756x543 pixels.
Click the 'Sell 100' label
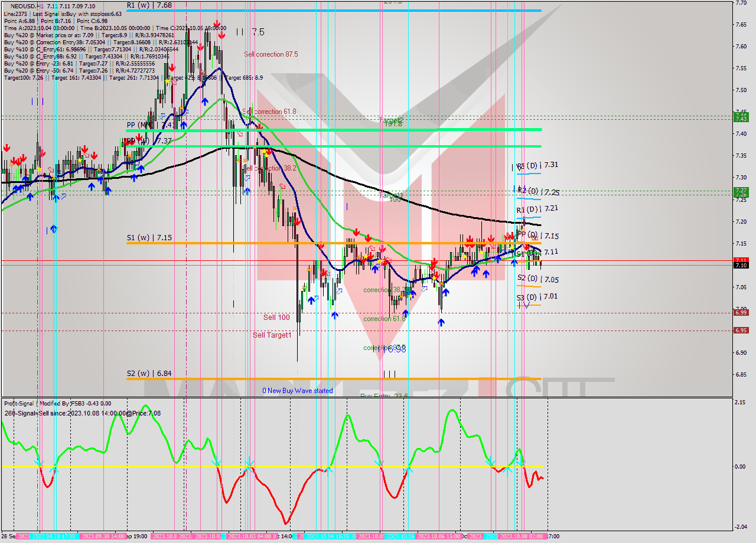point(276,318)
